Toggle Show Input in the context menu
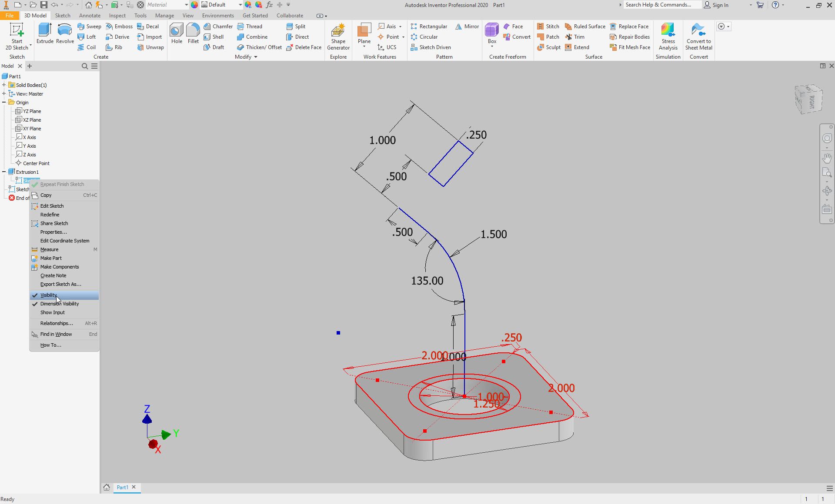Viewport: 835px width, 504px height. point(52,312)
